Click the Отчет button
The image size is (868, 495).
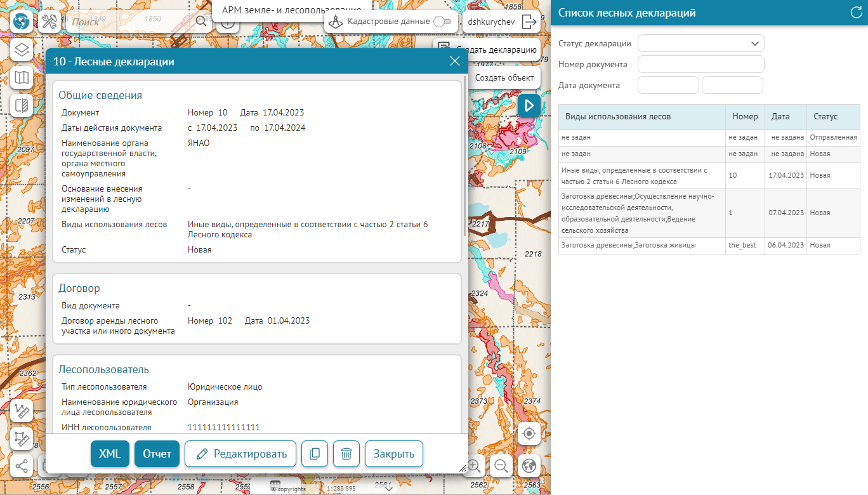(157, 454)
